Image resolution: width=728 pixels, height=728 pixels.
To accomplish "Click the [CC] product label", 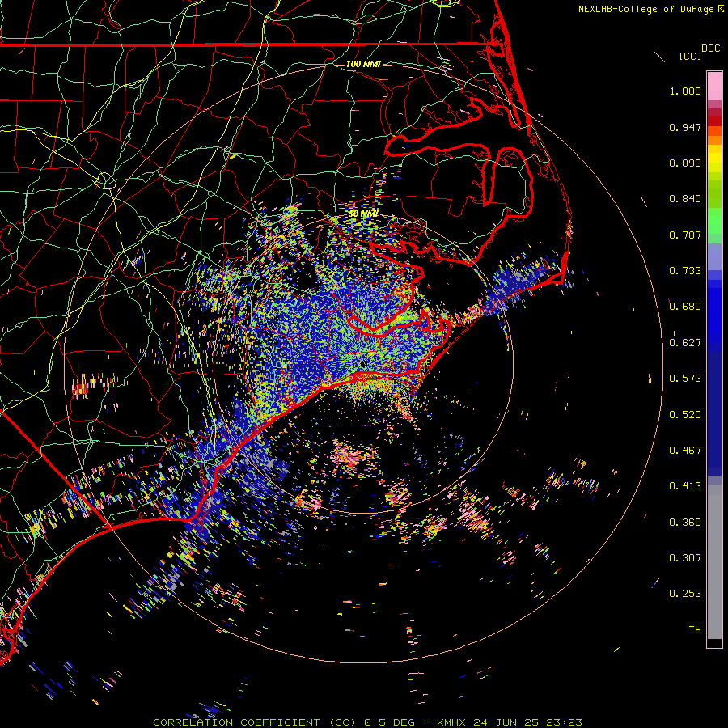I will 690,56.
